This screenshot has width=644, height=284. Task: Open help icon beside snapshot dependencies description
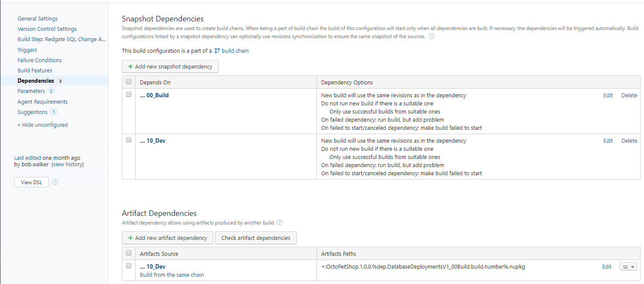(431, 36)
